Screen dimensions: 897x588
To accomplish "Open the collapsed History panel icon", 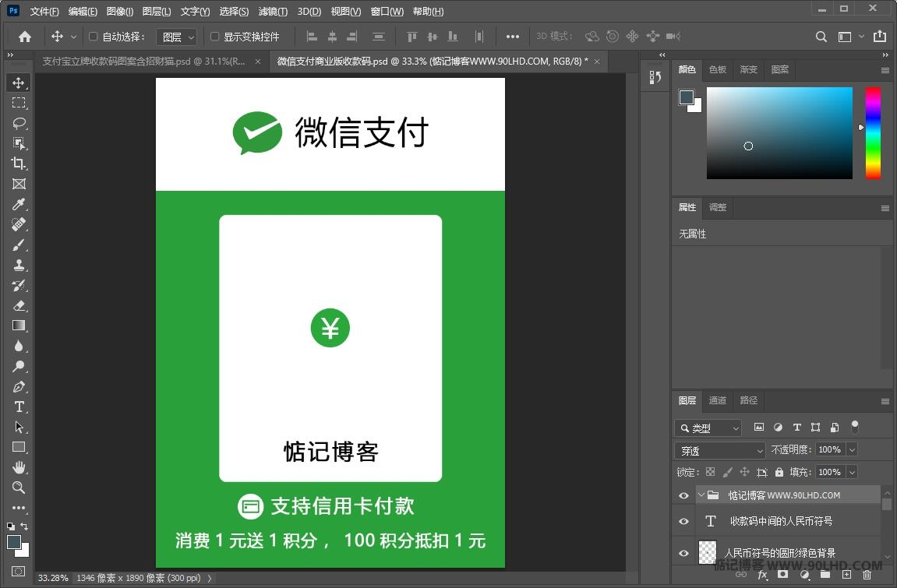I will point(655,77).
